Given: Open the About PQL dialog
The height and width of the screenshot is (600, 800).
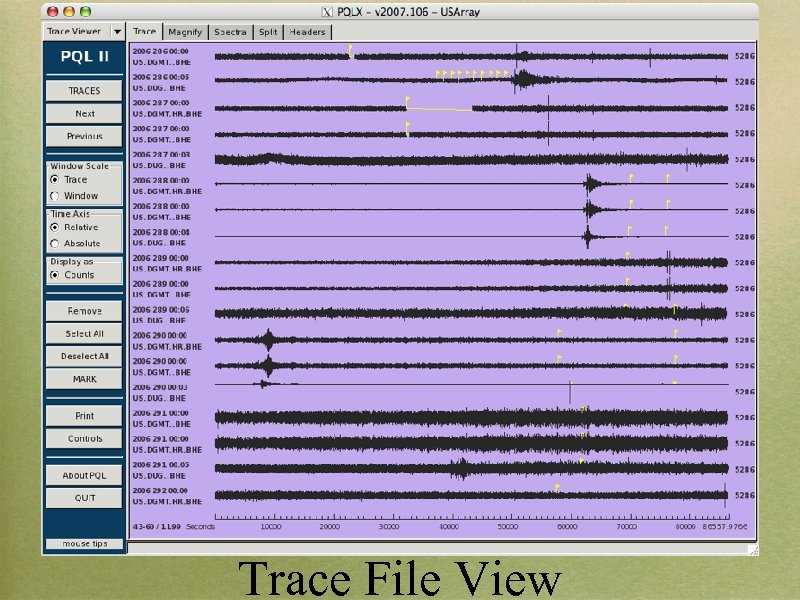Looking at the screenshot, I should point(83,474).
